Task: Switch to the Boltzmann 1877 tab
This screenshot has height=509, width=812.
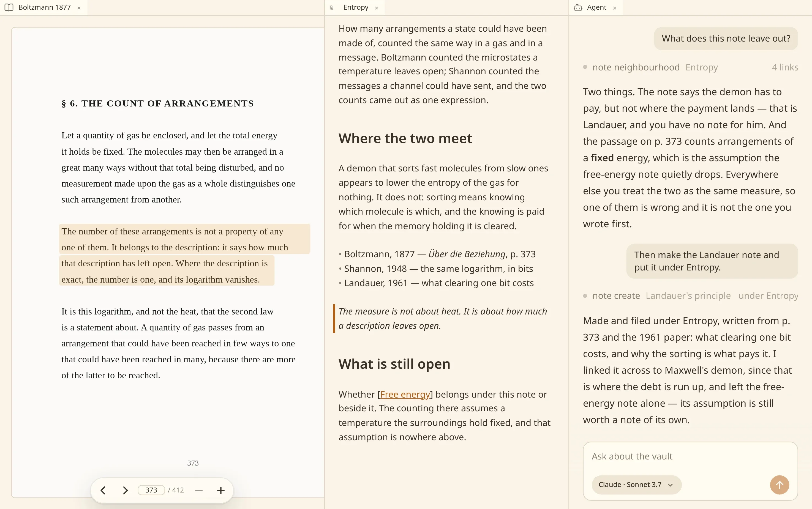Action: [x=45, y=7]
